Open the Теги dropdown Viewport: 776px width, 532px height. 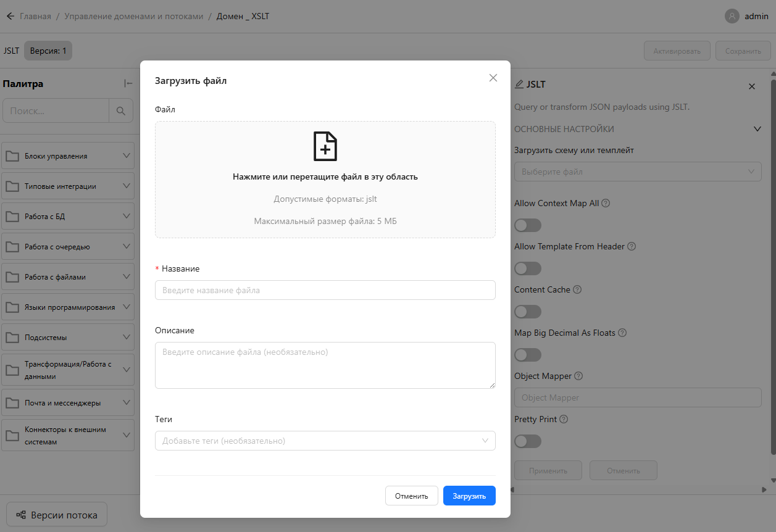point(325,441)
